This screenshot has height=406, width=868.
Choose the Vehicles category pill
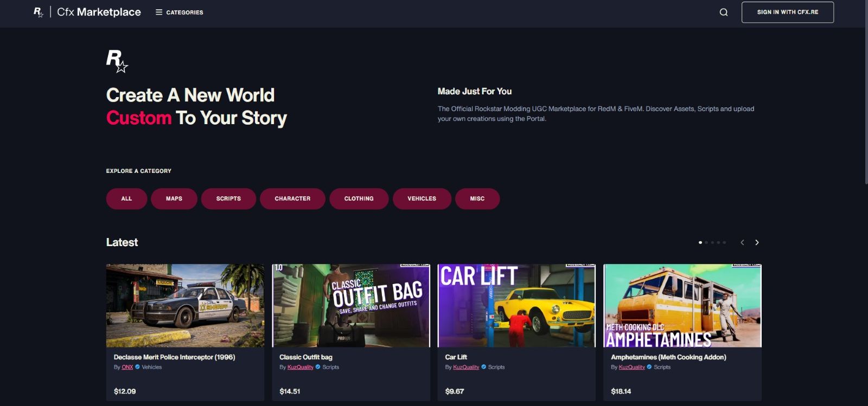click(422, 198)
